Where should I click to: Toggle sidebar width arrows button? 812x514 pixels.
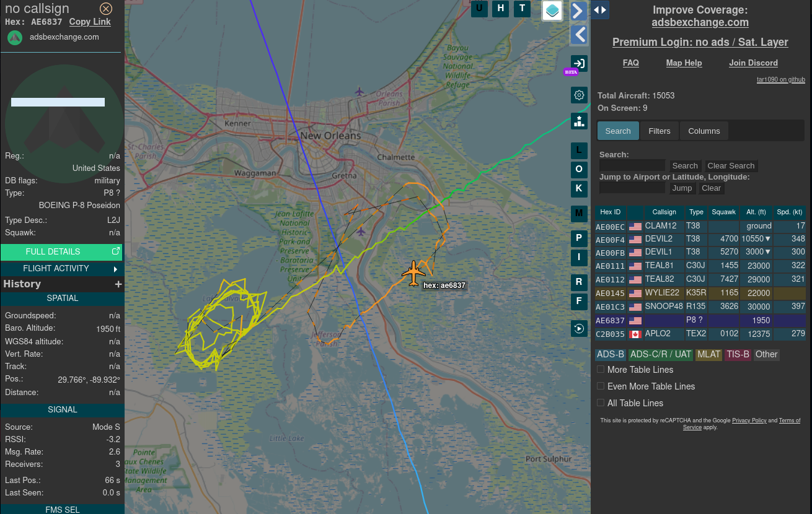[x=600, y=10]
